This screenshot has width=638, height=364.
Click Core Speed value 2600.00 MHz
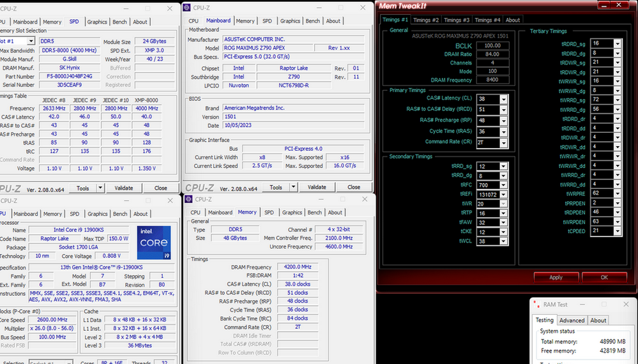click(x=52, y=320)
